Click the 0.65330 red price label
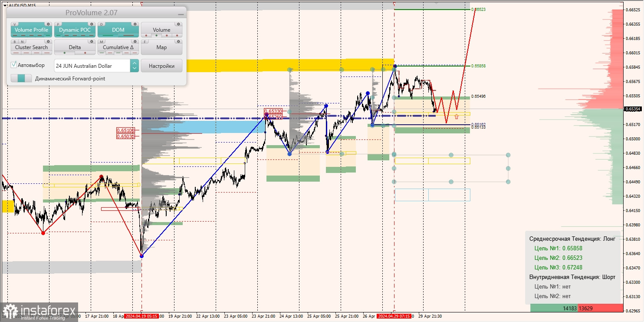This screenshot has width=644, height=322. (x=273, y=112)
